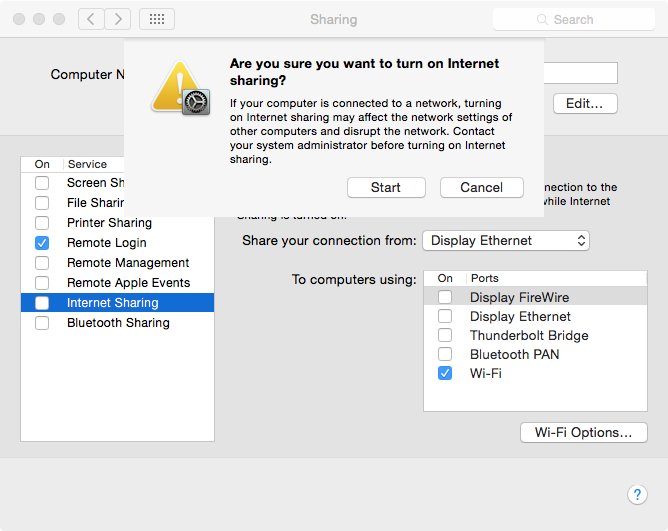Enable the File Sharing checkbox
The width and height of the screenshot is (668, 531).
click(42, 203)
